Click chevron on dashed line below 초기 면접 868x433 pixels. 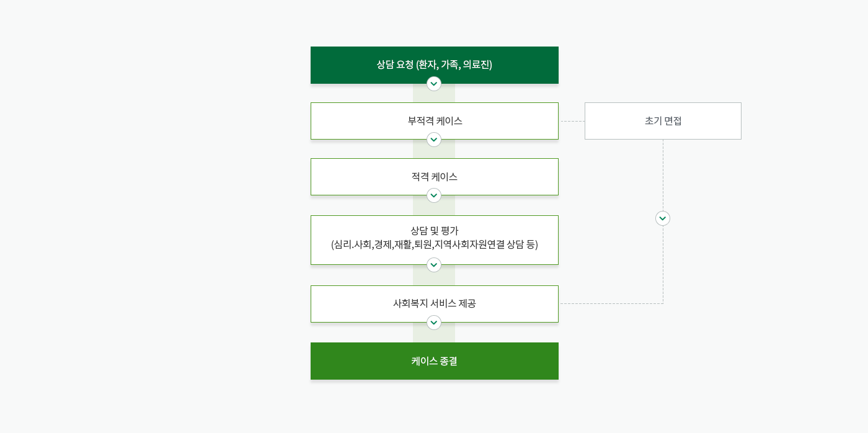663,218
